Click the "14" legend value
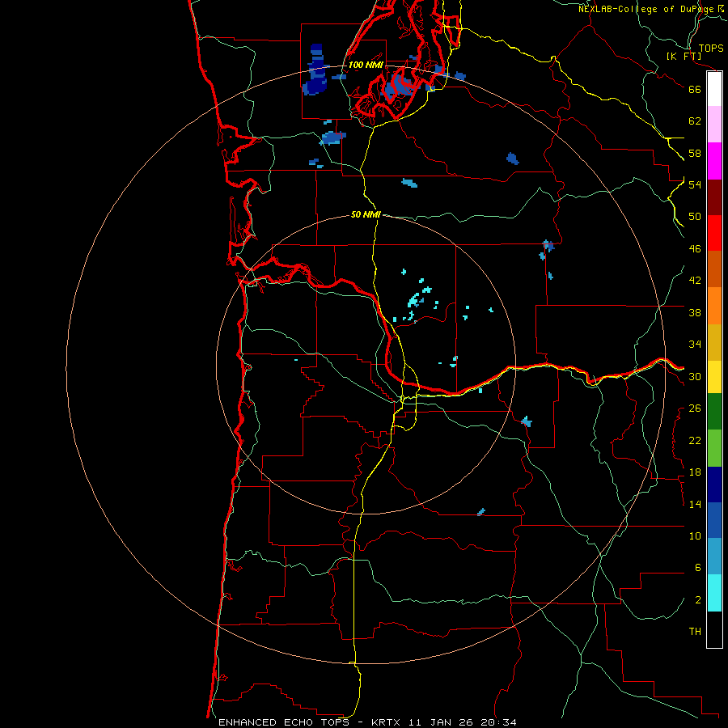 (x=695, y=504)
